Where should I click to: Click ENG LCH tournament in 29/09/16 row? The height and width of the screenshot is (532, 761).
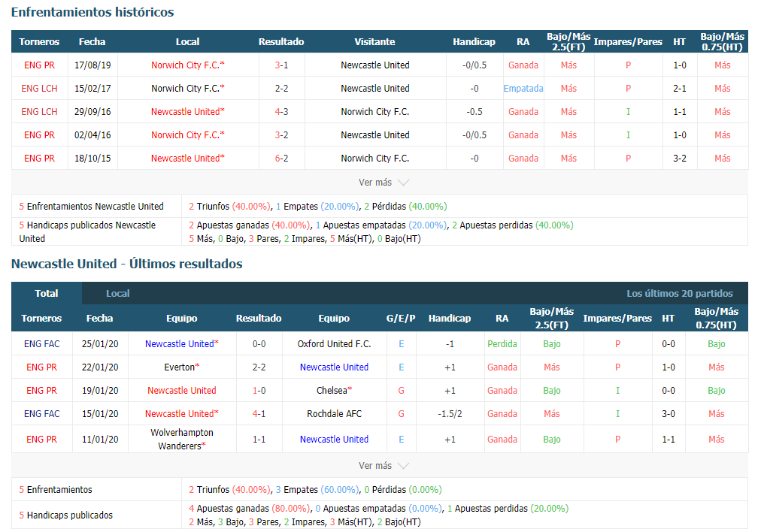coord(39,111)
